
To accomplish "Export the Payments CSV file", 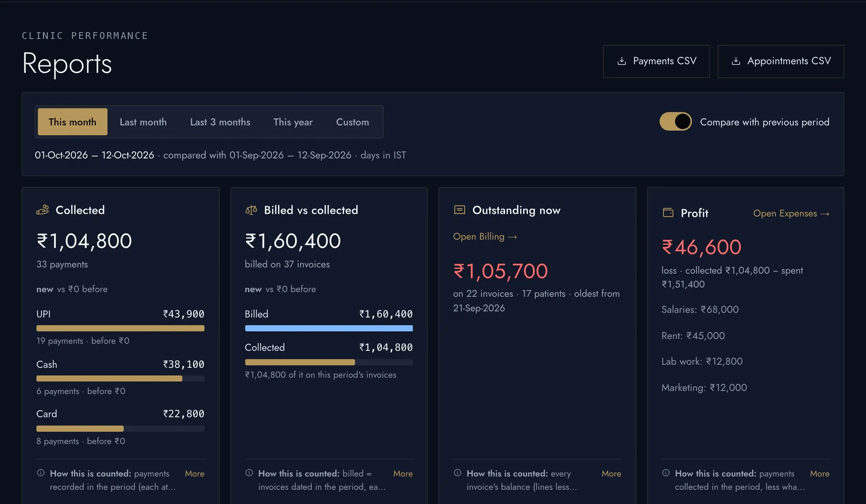I will click(656, 61).
